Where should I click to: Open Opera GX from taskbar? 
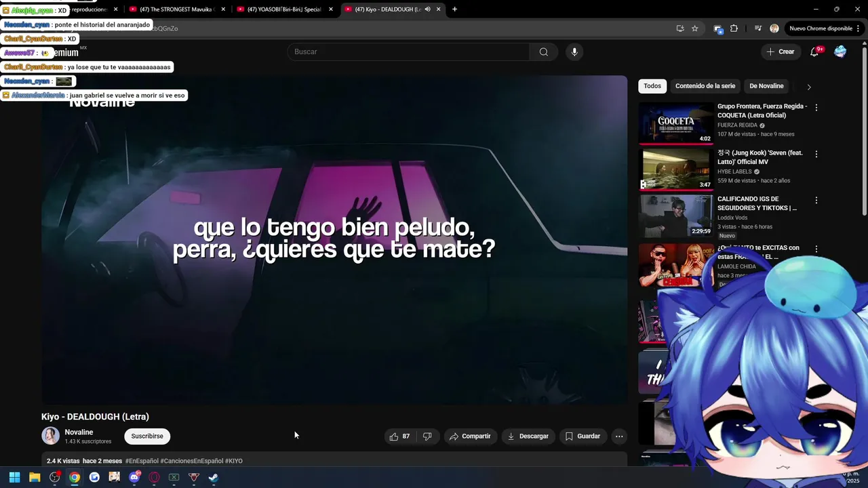tap(154, 477)
